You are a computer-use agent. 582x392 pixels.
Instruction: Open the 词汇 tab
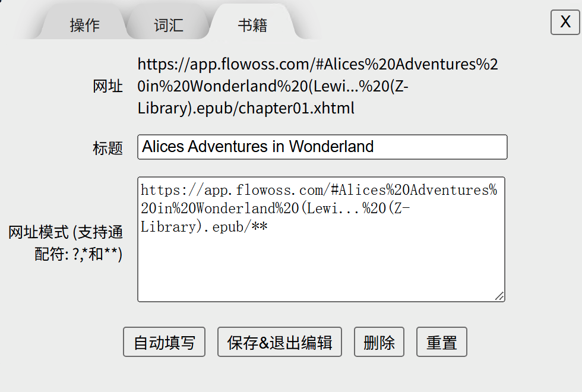(168, 26)
